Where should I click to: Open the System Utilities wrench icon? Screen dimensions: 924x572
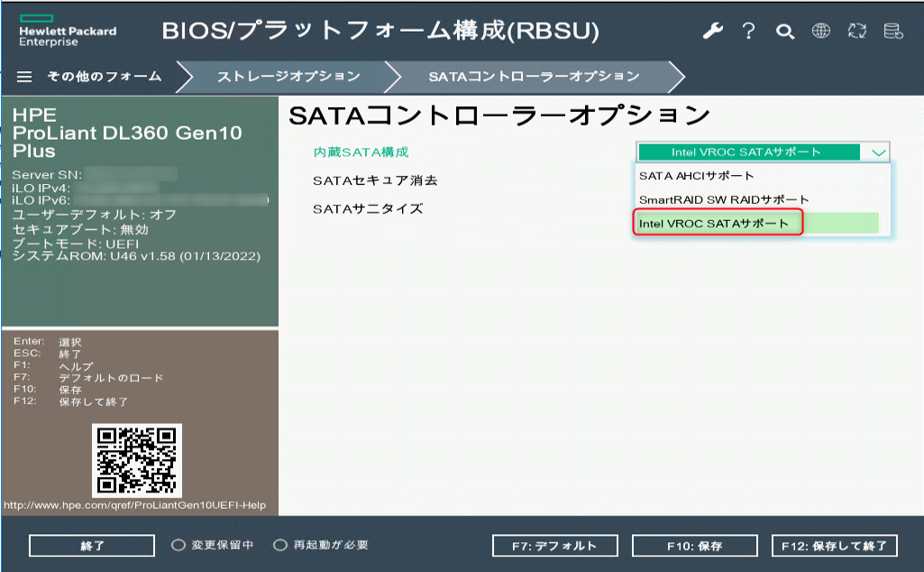coord(714,30)
